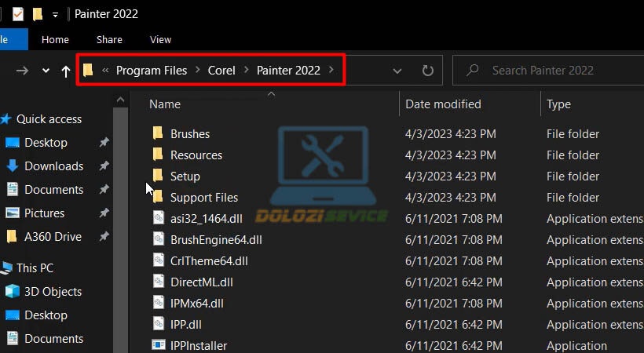Sort files by Date modified column
The image size is (644, 353).
tap(443, 104)
